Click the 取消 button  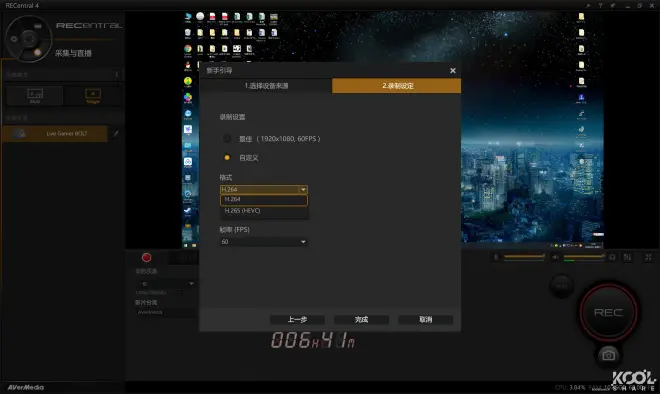[426, 319]
